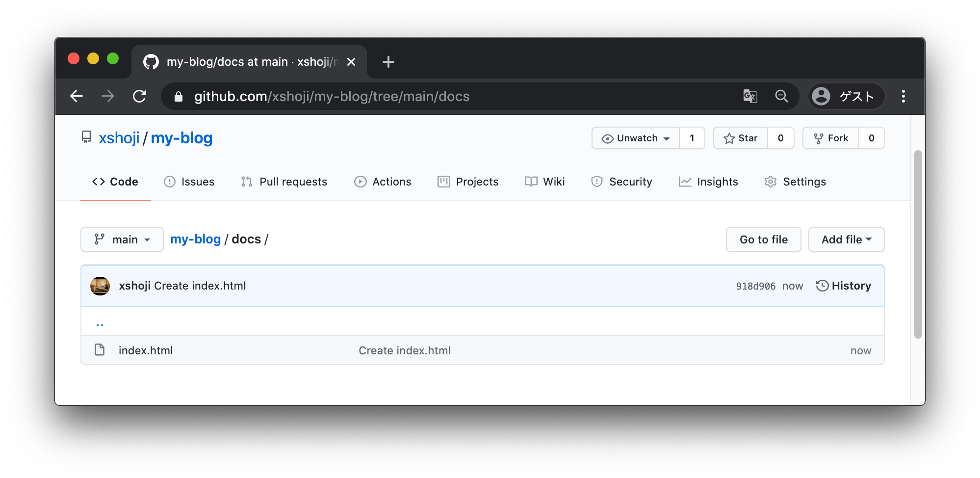Open a new browser tab with plus icon
This screenshot has height=478, width=980.
point(388,62)
